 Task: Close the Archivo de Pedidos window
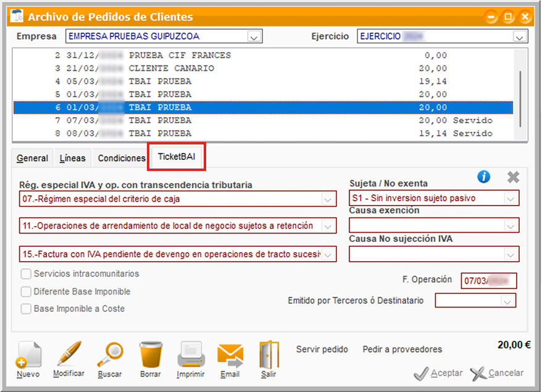(525, 17)
